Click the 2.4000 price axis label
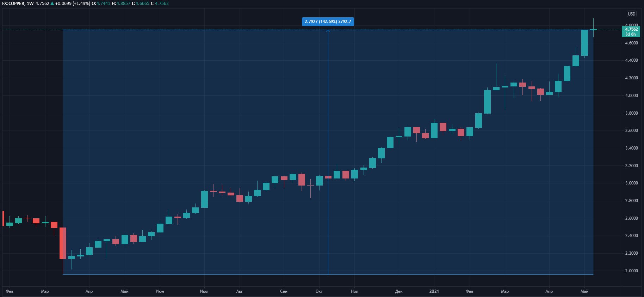This screenshot has width=644, height=297. coord(631,236)
